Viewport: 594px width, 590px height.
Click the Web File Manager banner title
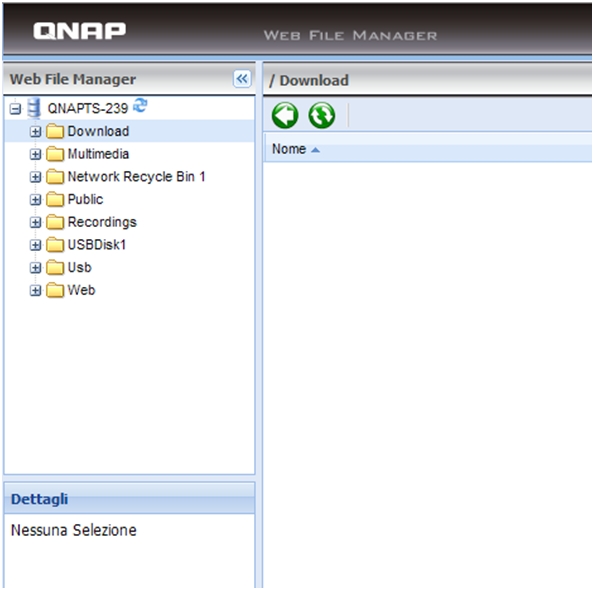(350, 36)
